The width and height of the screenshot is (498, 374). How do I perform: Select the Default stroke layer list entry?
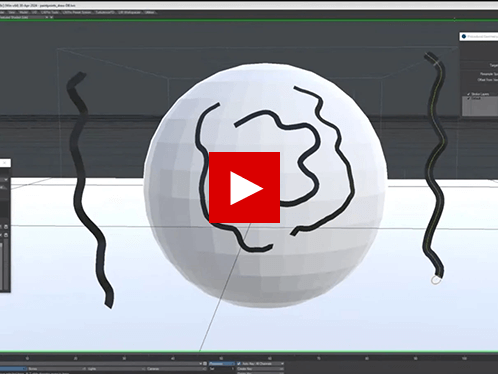pyautogui.click(x=480, y=98)
